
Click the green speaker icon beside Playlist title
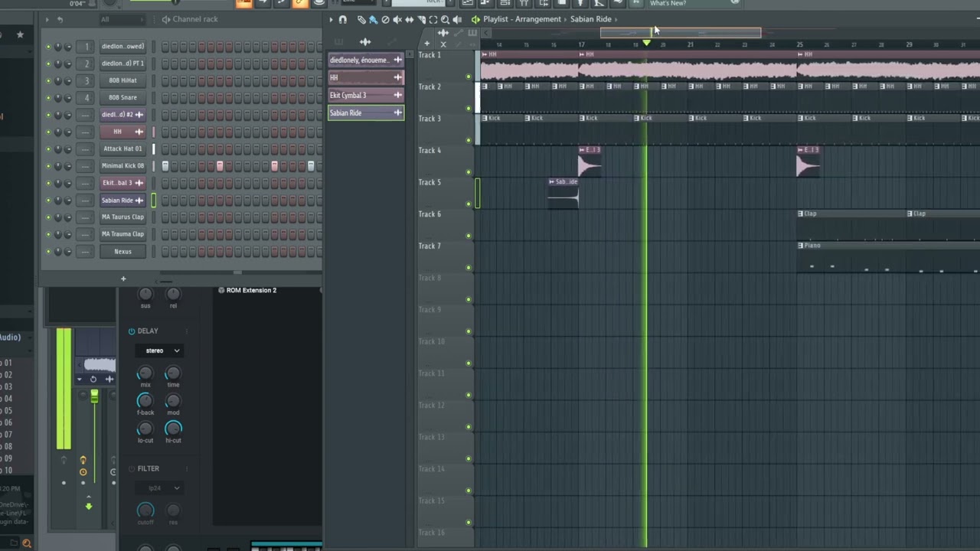475,19
